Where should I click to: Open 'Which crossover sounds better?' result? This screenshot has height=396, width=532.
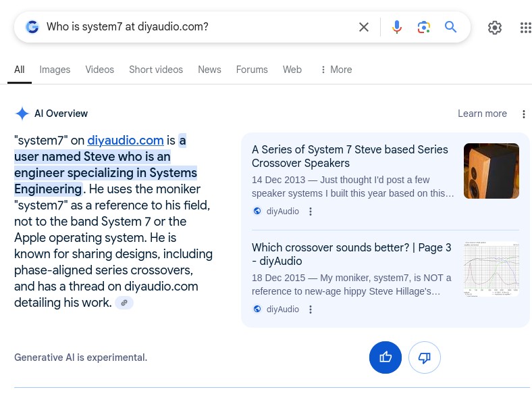pos(352,254)
